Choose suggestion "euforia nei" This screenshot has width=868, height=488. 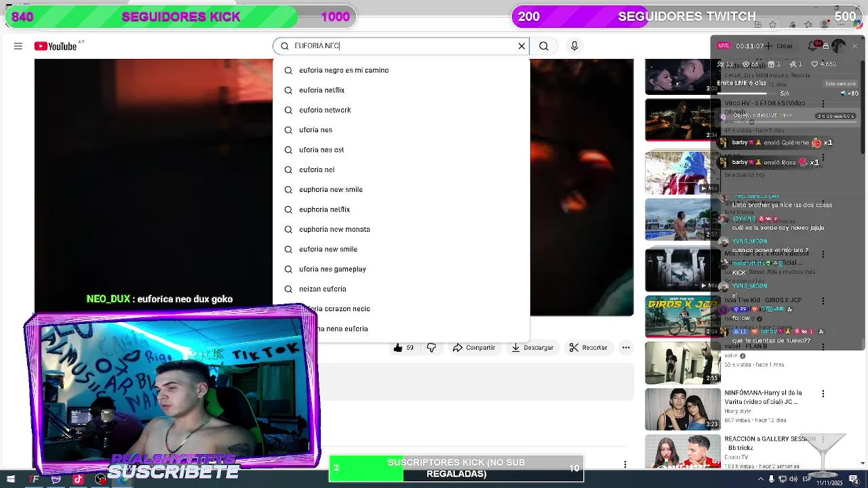pyautogui.click(x=401, y=169)
